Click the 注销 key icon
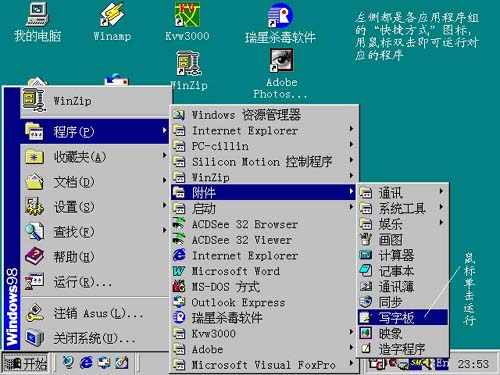The height and width of the screenshot is (375, 500). [x=34, y=313]
